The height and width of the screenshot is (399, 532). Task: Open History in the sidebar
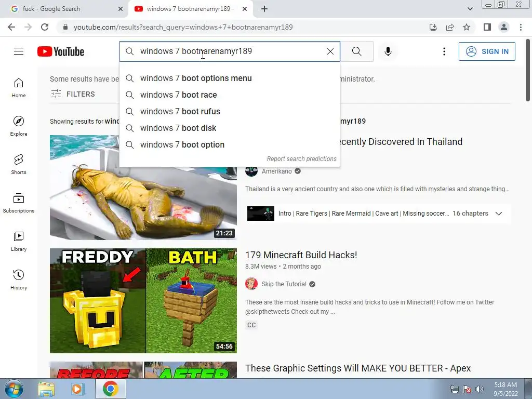pos(19,280)
